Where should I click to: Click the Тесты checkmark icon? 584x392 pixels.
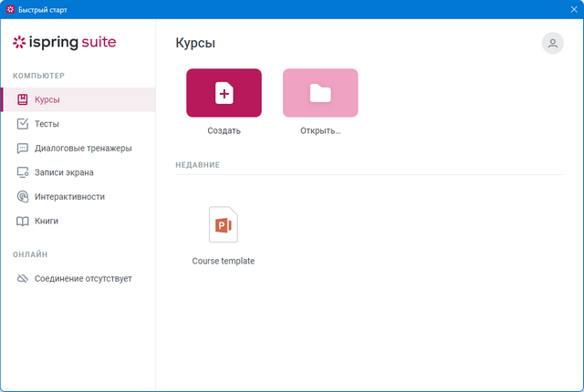(x=23, y=124)
